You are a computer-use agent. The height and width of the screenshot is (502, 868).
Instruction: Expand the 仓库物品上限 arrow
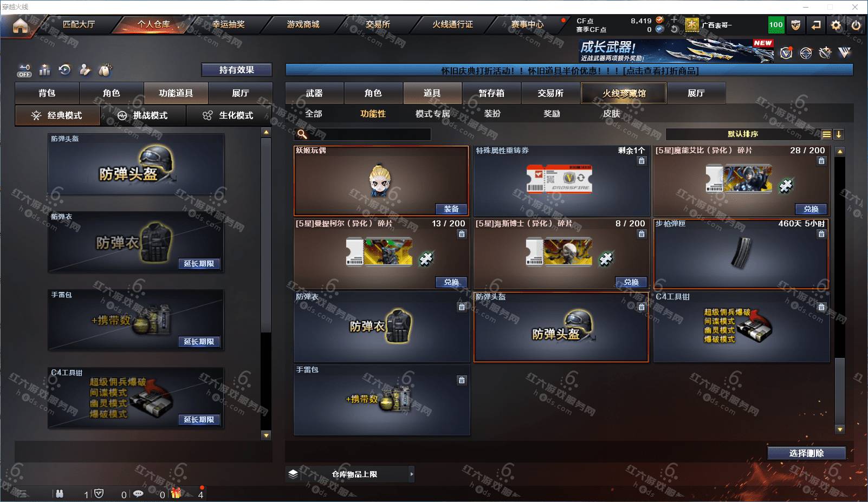click(411, 474)
